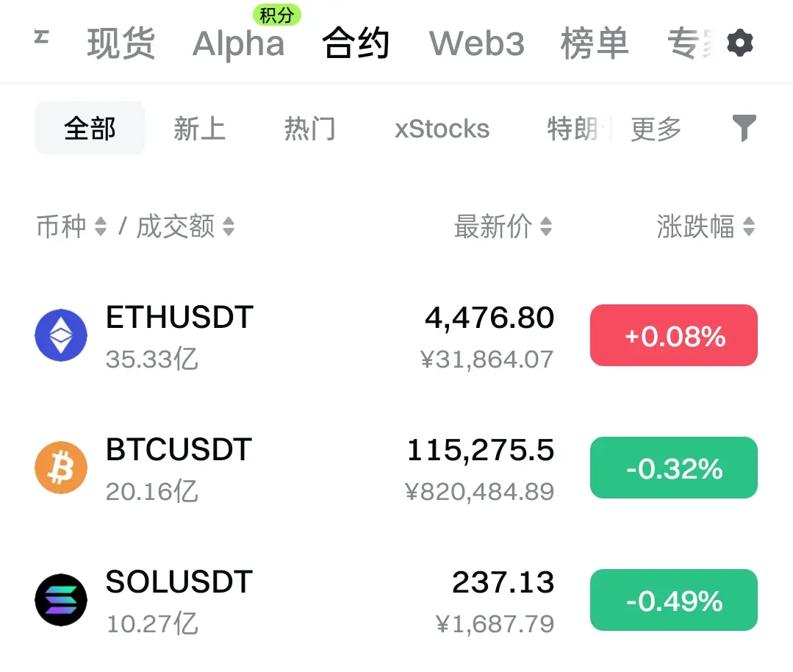Screen dimensions: 793x672
Task: Open the filter funnel icon
Action: 744,128
